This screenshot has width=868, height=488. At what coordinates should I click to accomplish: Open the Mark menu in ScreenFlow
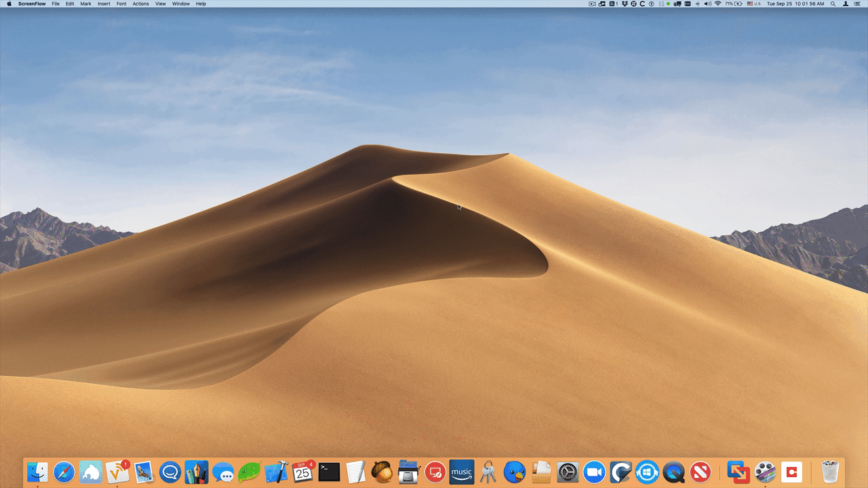point(85,3)
